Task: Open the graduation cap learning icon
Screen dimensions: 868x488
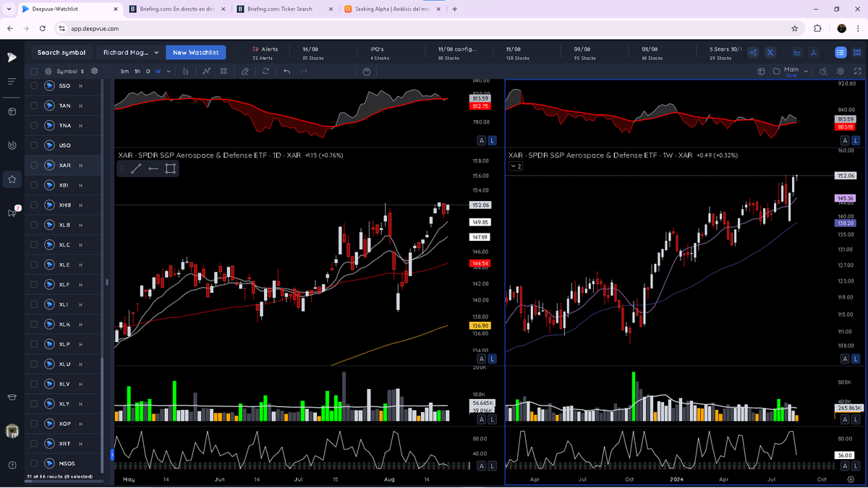Action: click(12, 397)
